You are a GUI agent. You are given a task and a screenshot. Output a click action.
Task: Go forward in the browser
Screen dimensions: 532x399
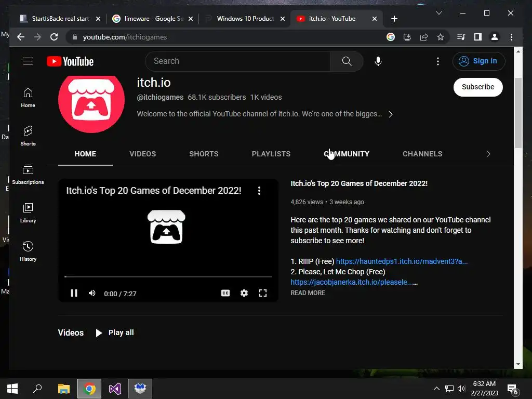[37, 37]
